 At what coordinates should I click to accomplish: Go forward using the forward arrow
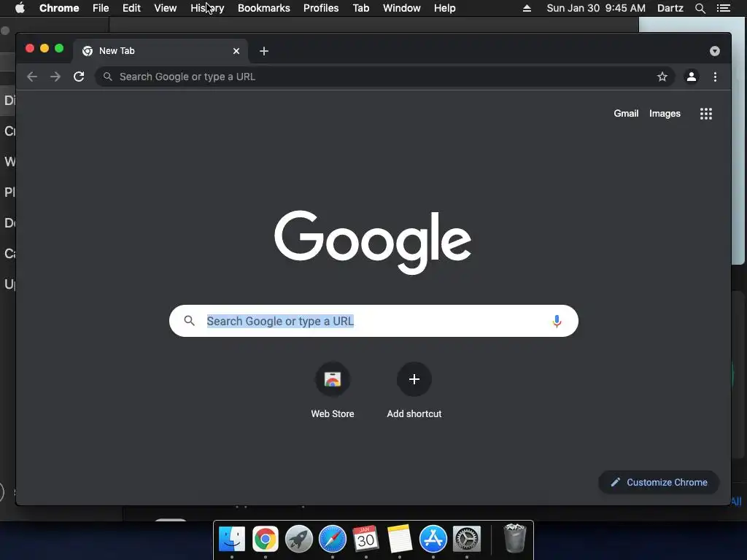55,77
